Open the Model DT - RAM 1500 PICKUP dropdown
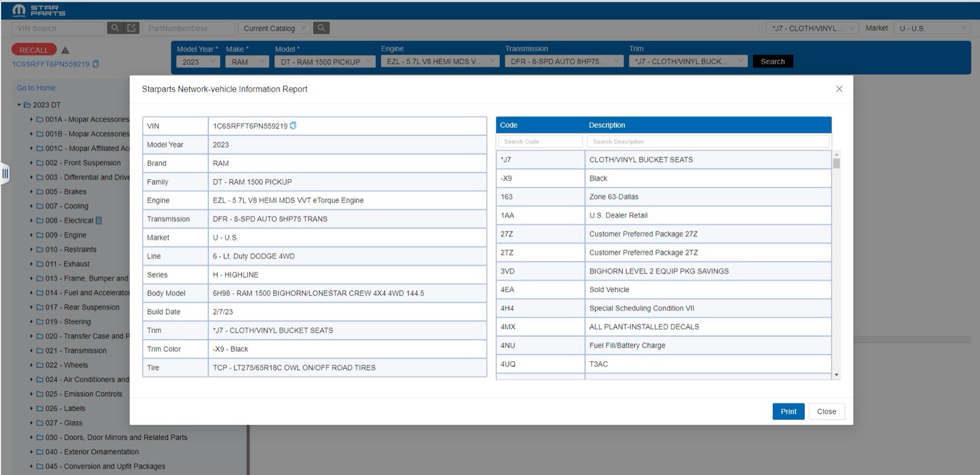The height and width of the screenshot is (475, 980). click(325, 61)
